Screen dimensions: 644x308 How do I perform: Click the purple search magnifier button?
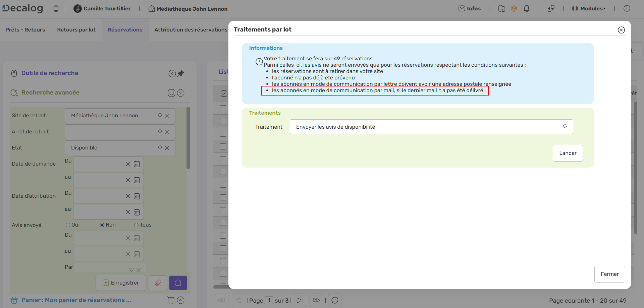tap(178, 283)
